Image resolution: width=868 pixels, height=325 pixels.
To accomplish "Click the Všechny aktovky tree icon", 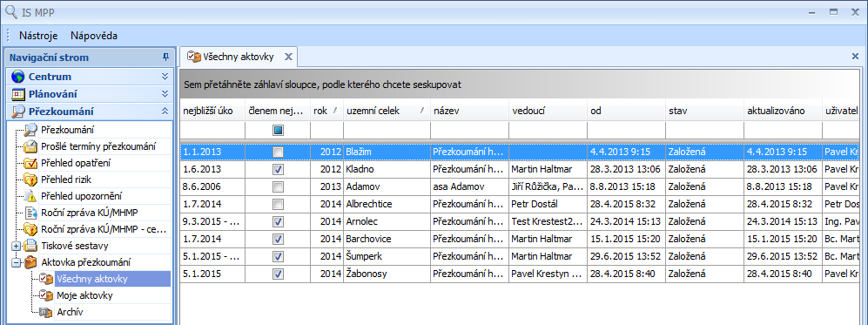I will tap(46, 279).
